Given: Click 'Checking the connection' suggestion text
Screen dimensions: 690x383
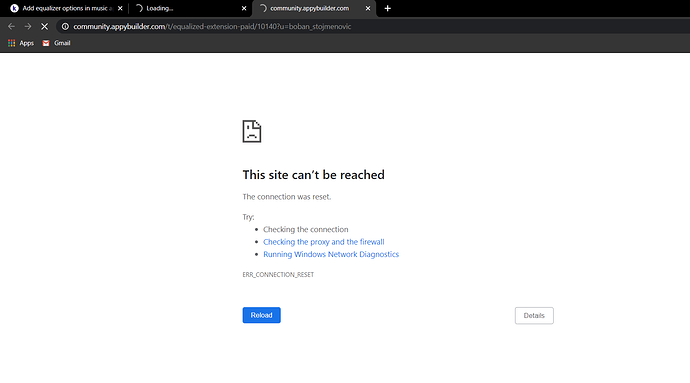Looking at the screenshot, I should pyautogui.click(x=305, y=229).
